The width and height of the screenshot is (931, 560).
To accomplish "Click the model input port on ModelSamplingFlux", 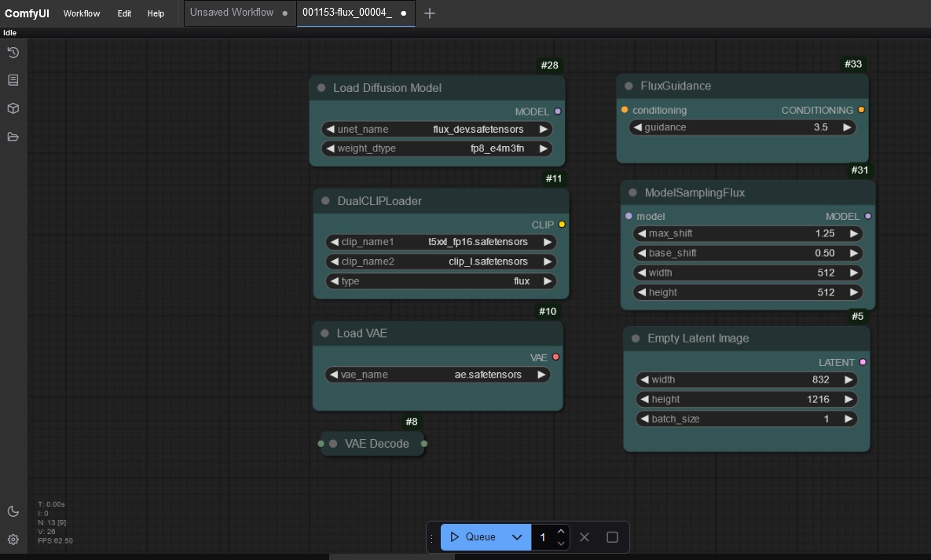I will pyautogui.click(x=629, y=216).
